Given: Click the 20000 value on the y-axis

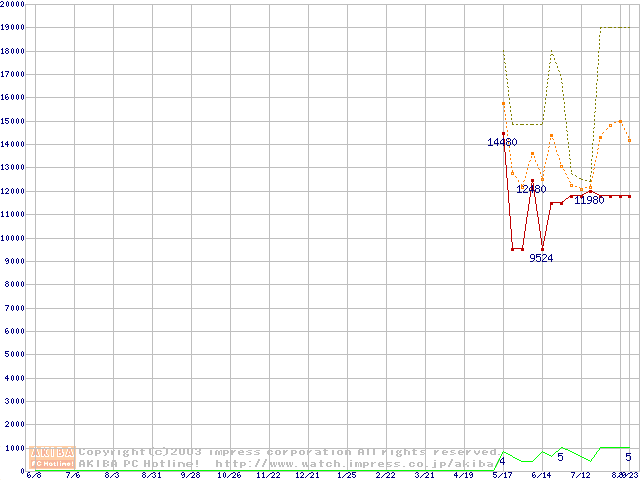Looking at the screenshot, I should (x=13, y=4).
